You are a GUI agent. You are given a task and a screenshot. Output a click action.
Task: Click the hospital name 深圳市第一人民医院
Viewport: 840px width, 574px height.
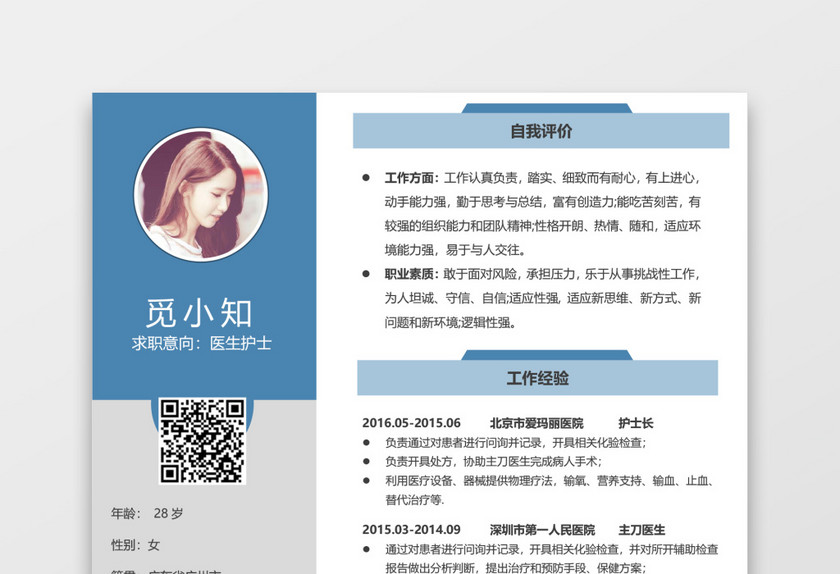pos(542,530)
